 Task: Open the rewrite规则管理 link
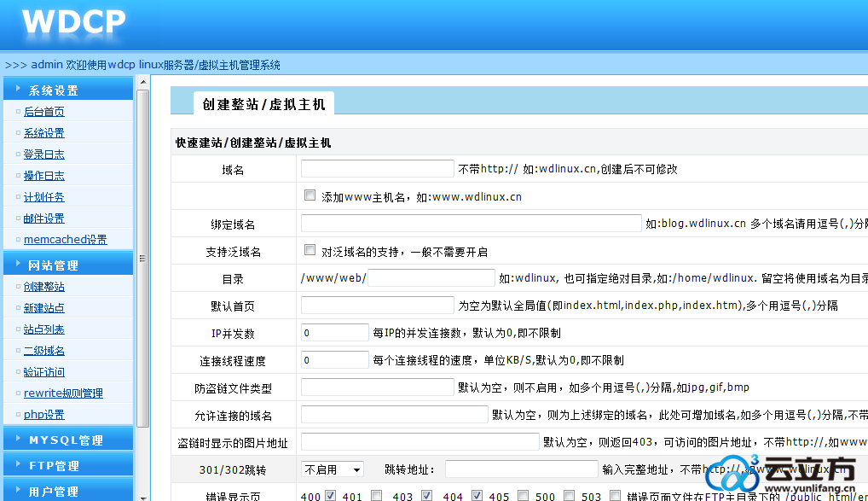63,393
